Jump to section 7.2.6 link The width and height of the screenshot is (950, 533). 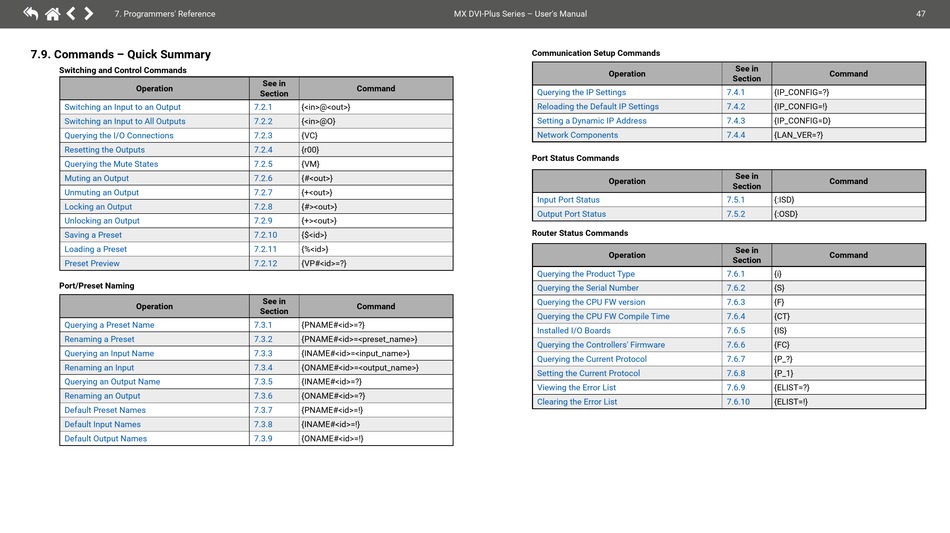(263, 178)
